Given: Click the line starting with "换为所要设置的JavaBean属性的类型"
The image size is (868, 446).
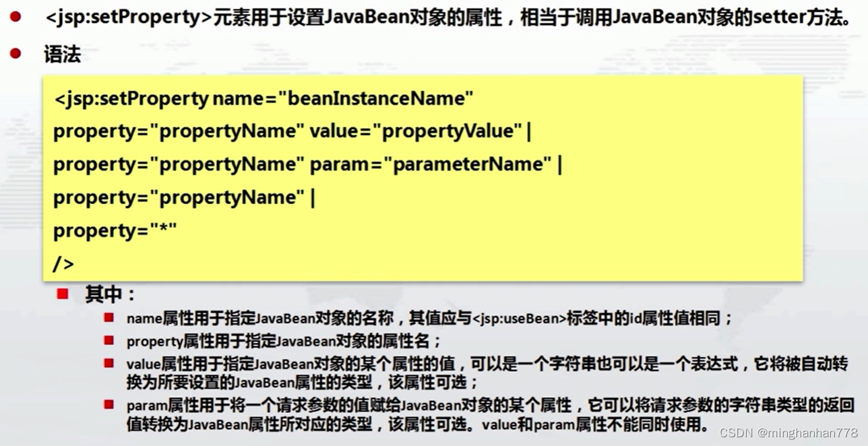Looking at the screenshot, I should (x=303, y=383).
